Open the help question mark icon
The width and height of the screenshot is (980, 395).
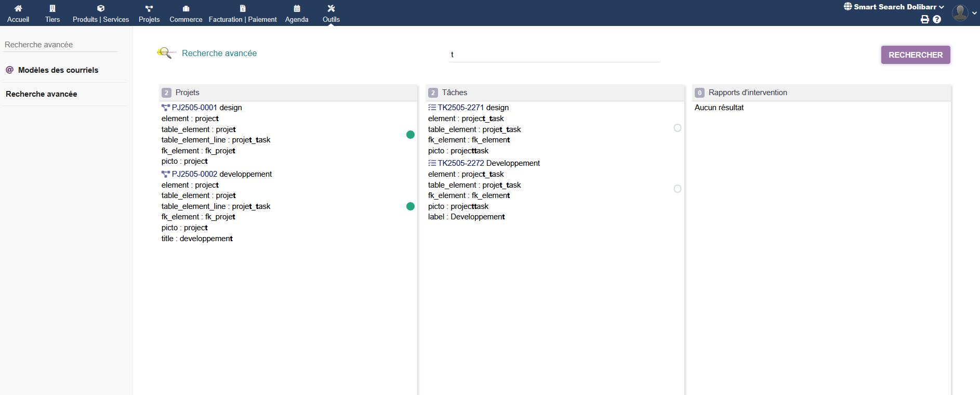[937, 19]
